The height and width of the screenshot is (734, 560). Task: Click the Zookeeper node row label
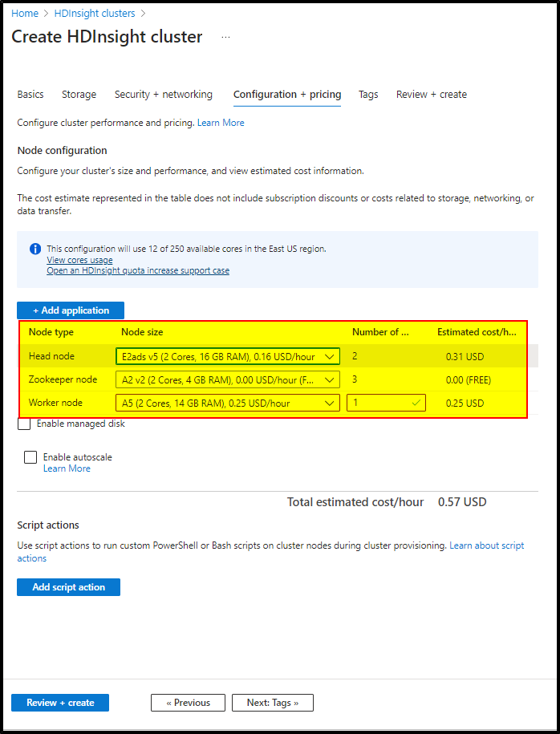tap(63, 379)
